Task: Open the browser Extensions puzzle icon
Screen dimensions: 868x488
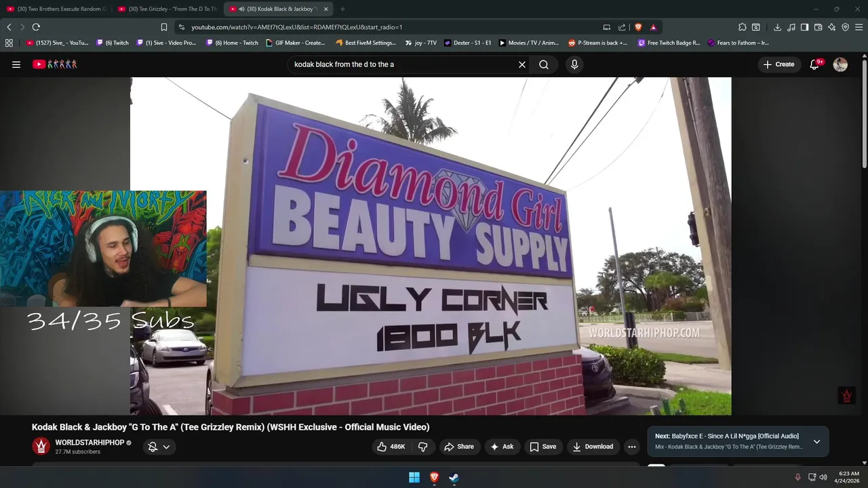Action: click(743, 27)
